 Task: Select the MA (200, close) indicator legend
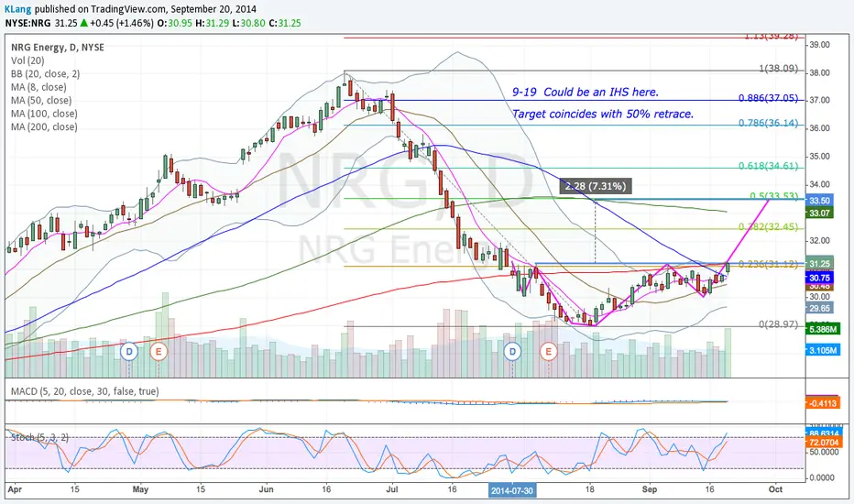[x=44, y=127]
